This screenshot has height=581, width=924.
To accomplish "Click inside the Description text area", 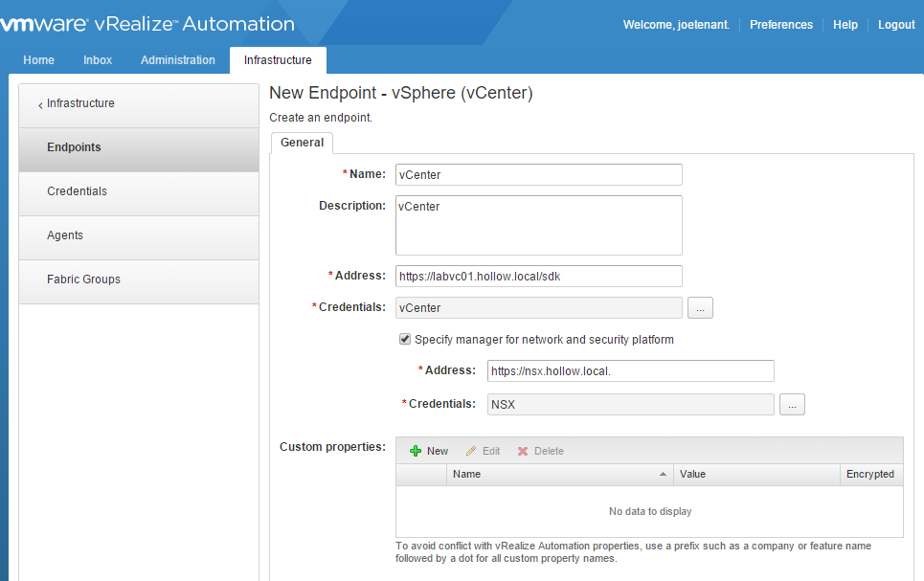I will (x=538, y=225).
